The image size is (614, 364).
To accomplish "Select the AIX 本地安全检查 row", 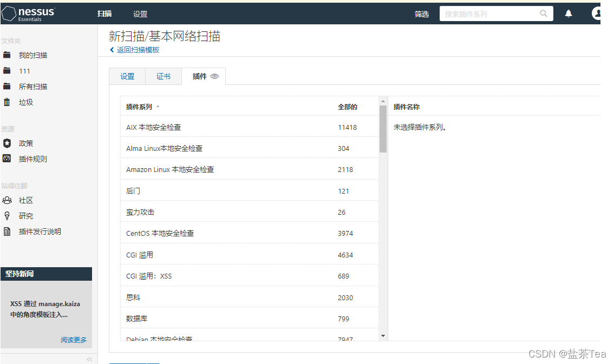I will 250,127.
